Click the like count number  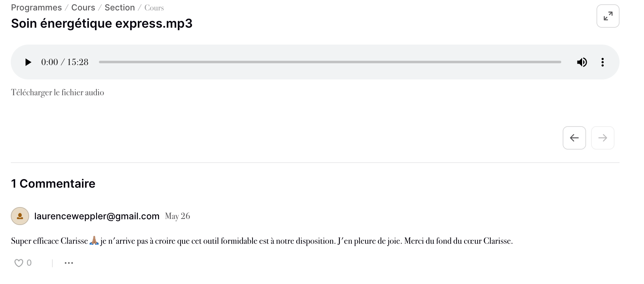tap(29, 263)
